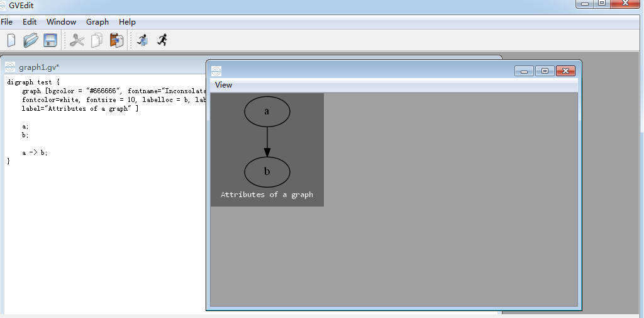The height and width of the screenshot is (318, 644).
Task: Close the graph preview window
Action: coord(565,71)
